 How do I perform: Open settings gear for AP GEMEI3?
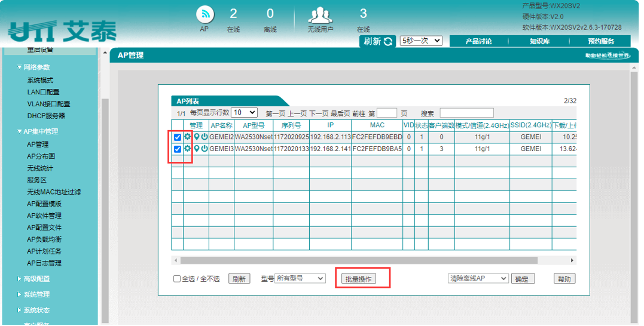coord(188,149)
